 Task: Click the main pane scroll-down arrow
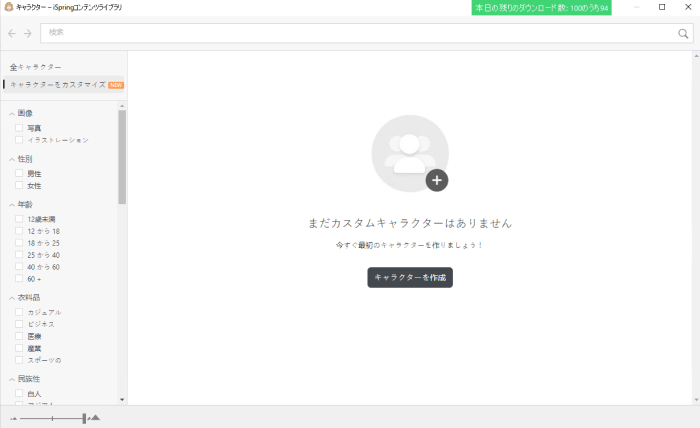click(x=696, y=400)
